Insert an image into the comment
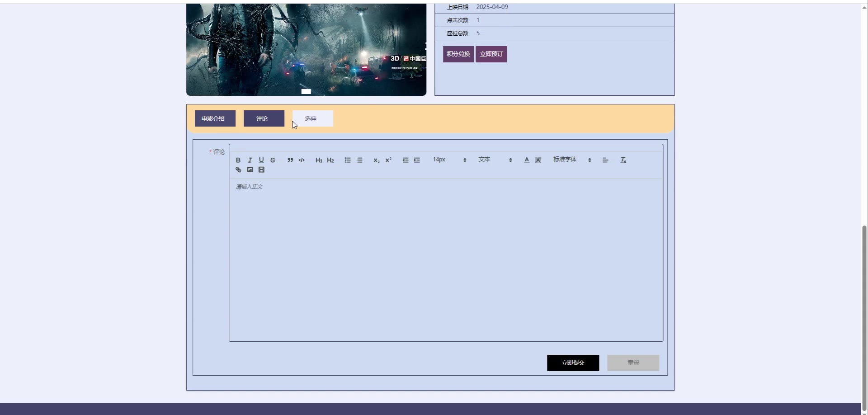Image resolution: width=868 pixels, height=415 pixels. click(250, 170)
